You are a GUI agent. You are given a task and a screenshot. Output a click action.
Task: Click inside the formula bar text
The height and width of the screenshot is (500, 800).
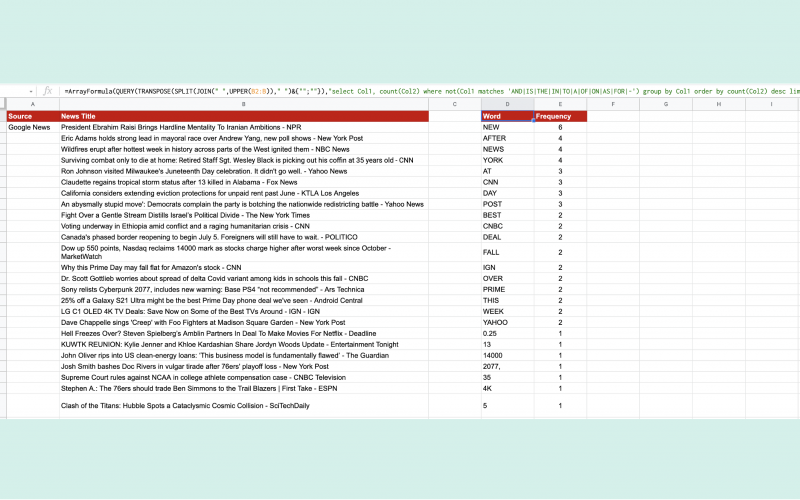coord(400,90)
